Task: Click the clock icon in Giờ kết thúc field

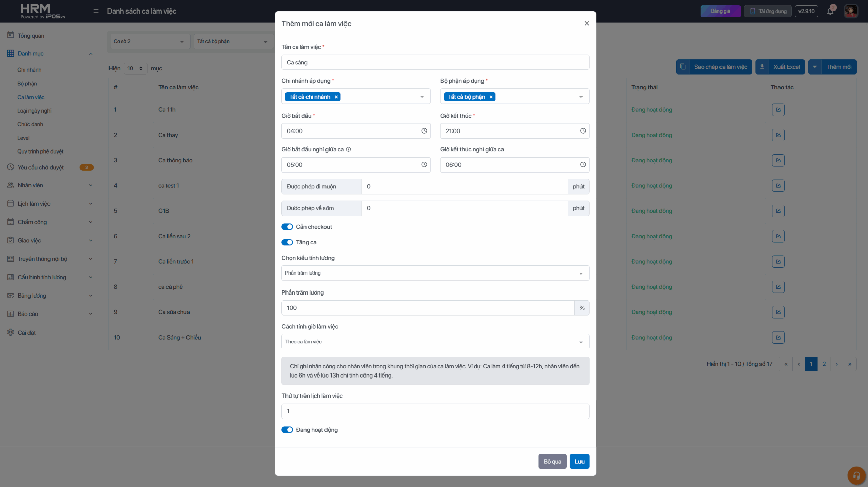Action: [x=583, y=131]
